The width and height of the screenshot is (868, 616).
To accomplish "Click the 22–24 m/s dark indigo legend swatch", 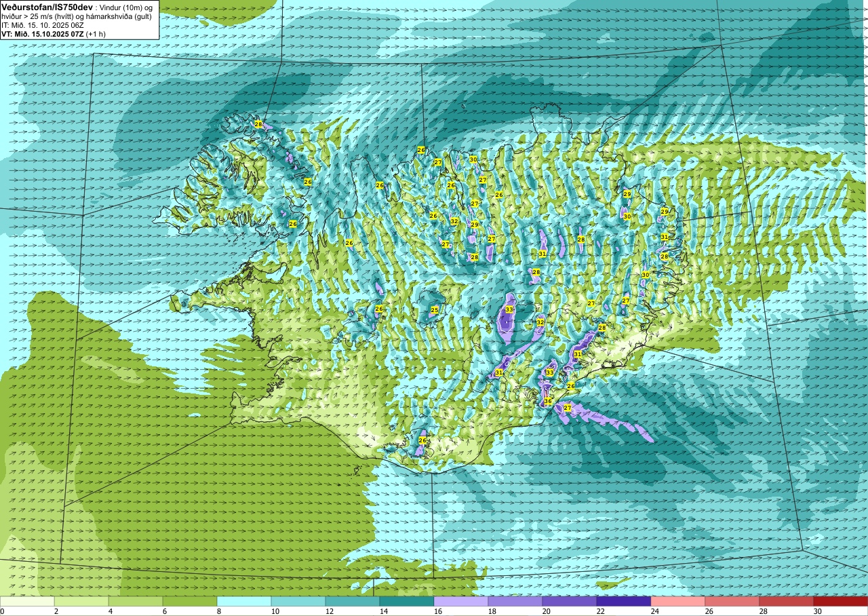I will click(x=624, y=601).
